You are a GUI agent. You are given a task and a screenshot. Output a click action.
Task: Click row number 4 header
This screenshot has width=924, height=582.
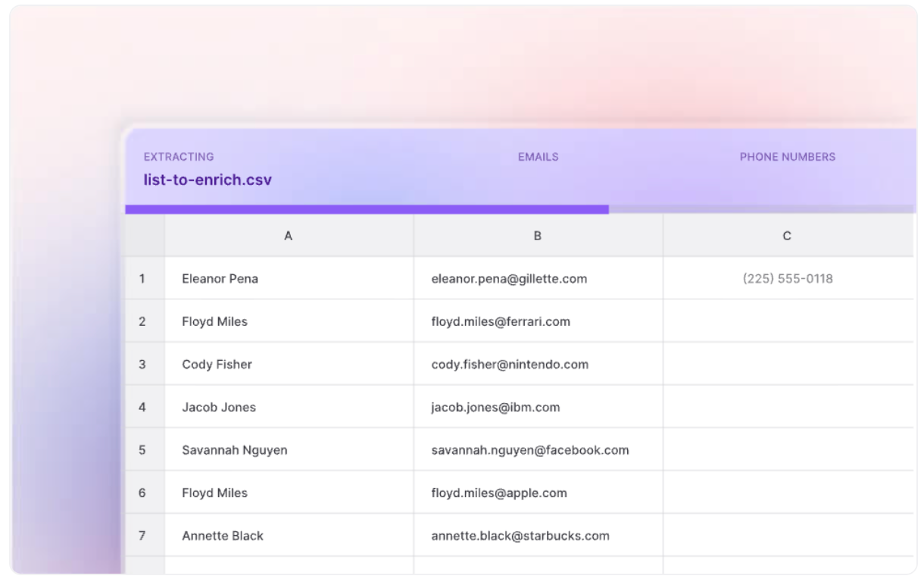(x=142, y=407)
